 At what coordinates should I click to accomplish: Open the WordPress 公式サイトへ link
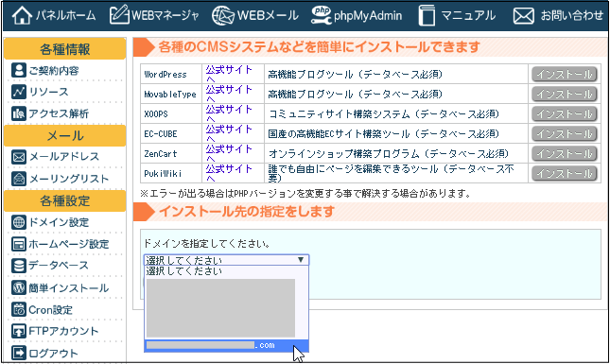tap(229, 74)
